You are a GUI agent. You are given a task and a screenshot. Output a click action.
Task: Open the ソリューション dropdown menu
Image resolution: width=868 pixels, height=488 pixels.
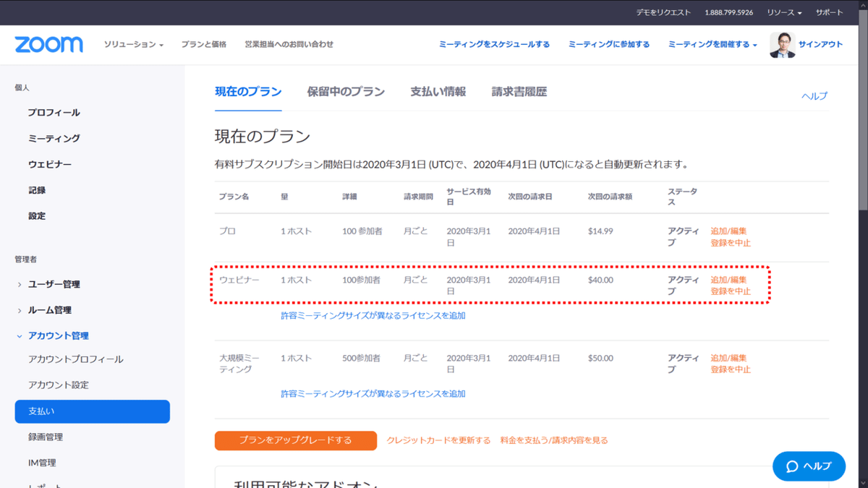point(134,45)
